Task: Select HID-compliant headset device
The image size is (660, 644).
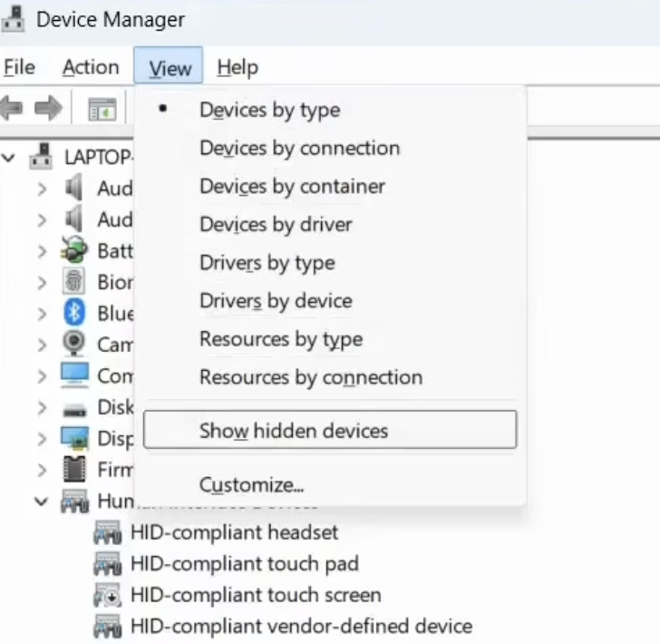Action: click(x=235, y=532)
